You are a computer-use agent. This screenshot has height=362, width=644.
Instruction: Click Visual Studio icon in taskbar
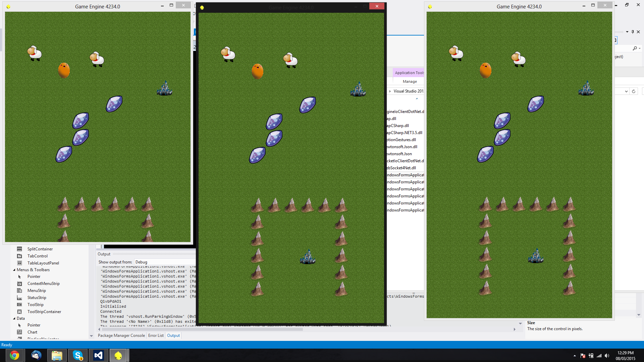tap(98, 355)
